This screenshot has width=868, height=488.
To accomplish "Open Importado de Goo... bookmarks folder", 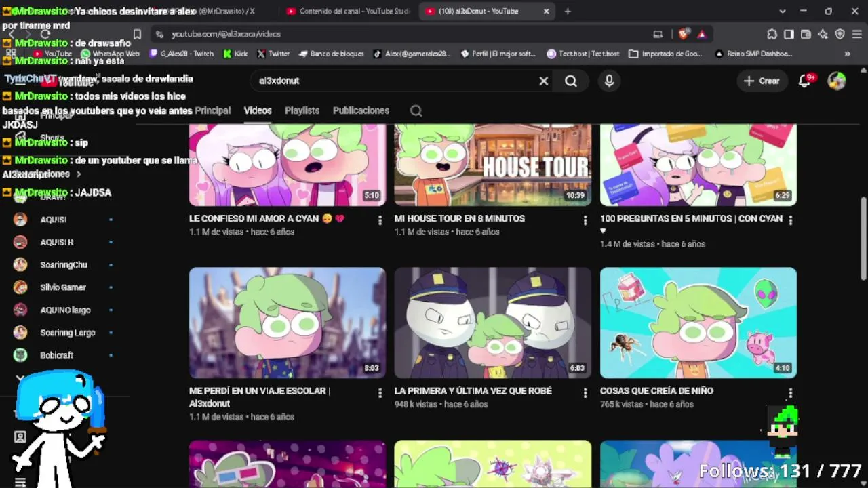I will pos(666,54).
